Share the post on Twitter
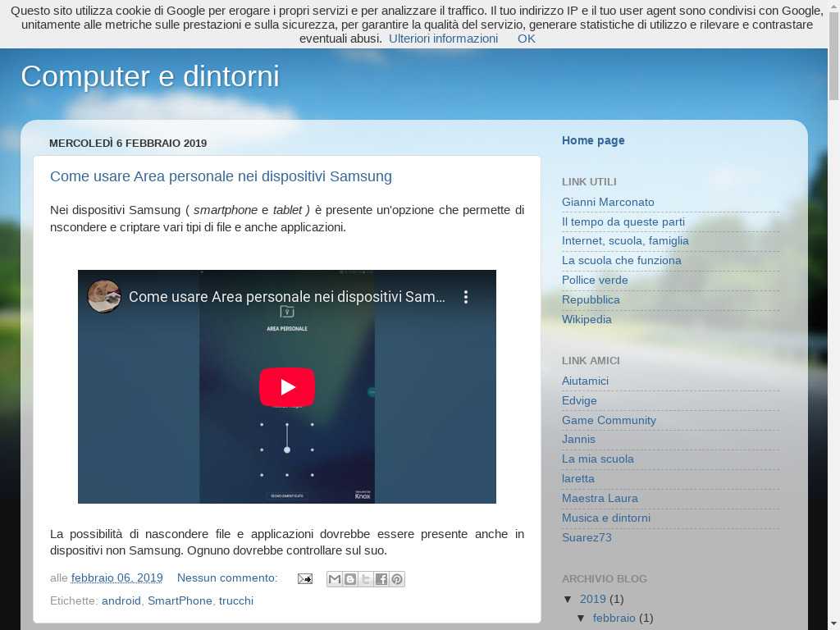 (x=365, y=579)
